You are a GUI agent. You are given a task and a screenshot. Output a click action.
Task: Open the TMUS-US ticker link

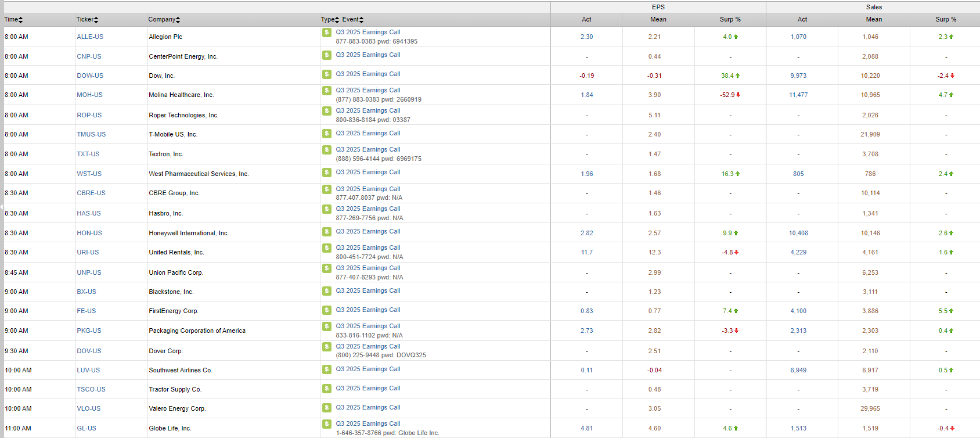91,135
